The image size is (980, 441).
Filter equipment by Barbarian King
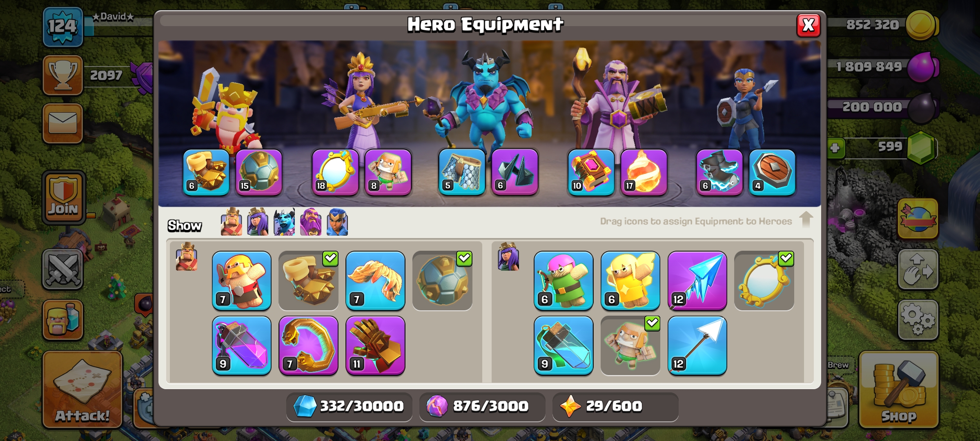[231, 222]
